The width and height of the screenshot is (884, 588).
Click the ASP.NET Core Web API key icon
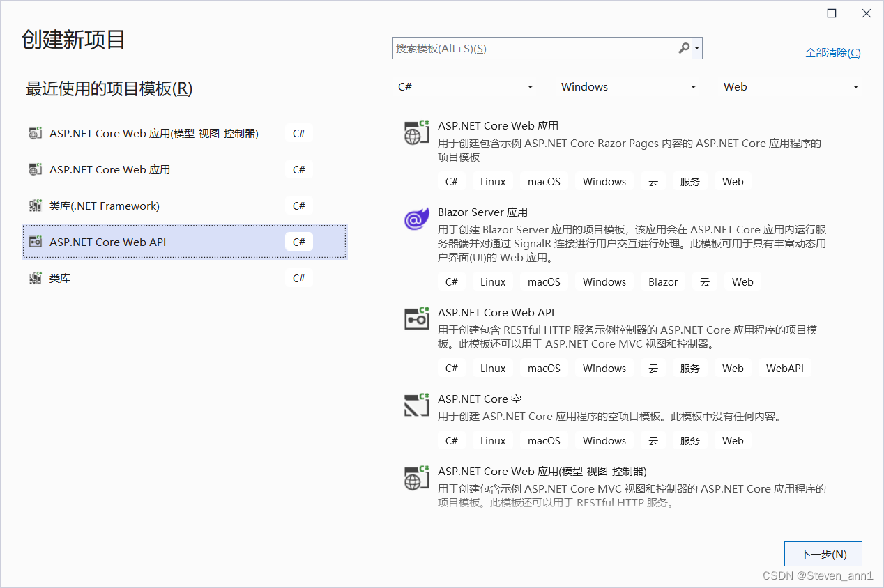click(416, 319)
